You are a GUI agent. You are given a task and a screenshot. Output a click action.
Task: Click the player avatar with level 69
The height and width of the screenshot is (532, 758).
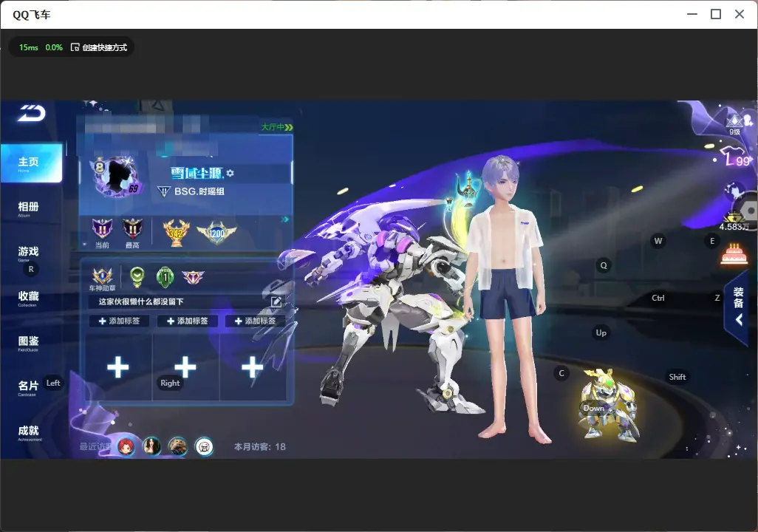tap(117, 177)
